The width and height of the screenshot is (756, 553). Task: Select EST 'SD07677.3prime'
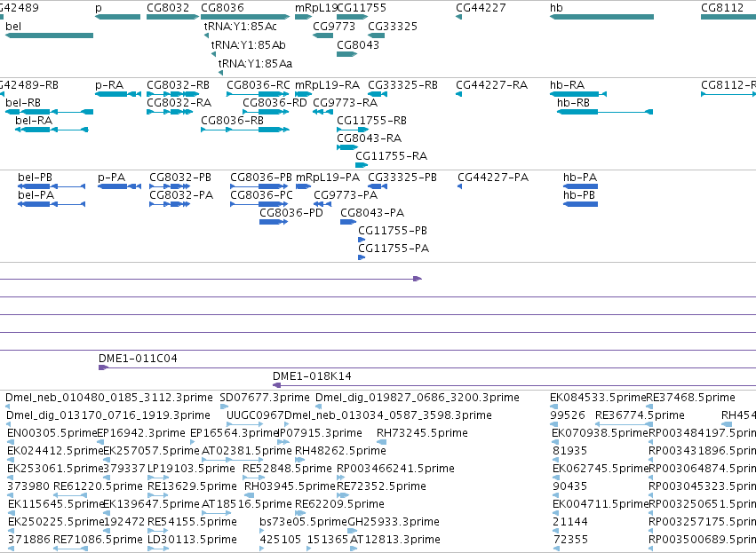[265, 398]
